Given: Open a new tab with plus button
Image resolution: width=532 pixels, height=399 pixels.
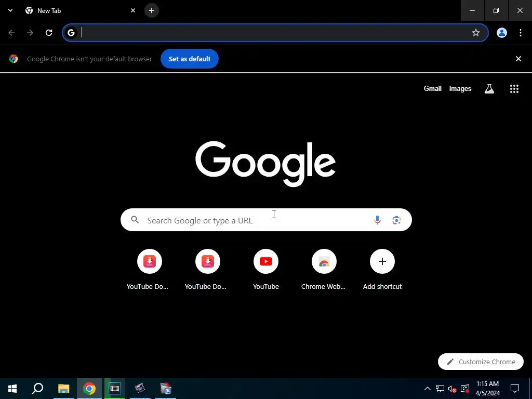Looking at the screenshot, I should click(x=152, y=10).
